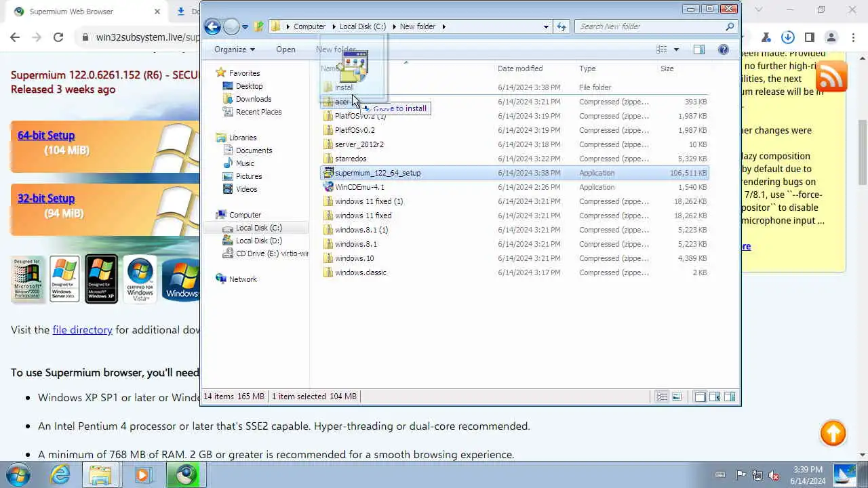Open Downloads in the navigation pane
This screenshot has width=868, height=488.
(254, 99)
